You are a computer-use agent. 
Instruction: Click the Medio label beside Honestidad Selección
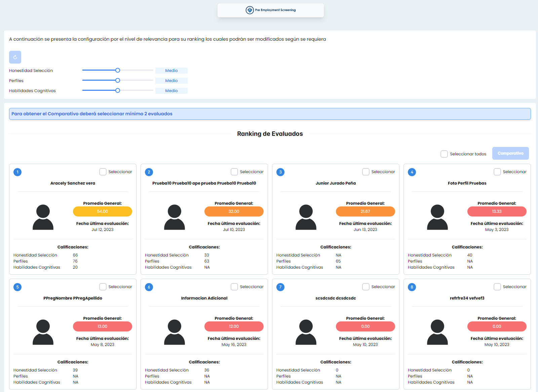click(x=171, y=71)
